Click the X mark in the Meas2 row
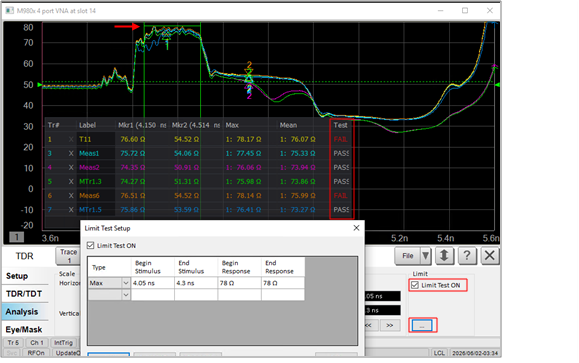 click(x=71, y=167)
